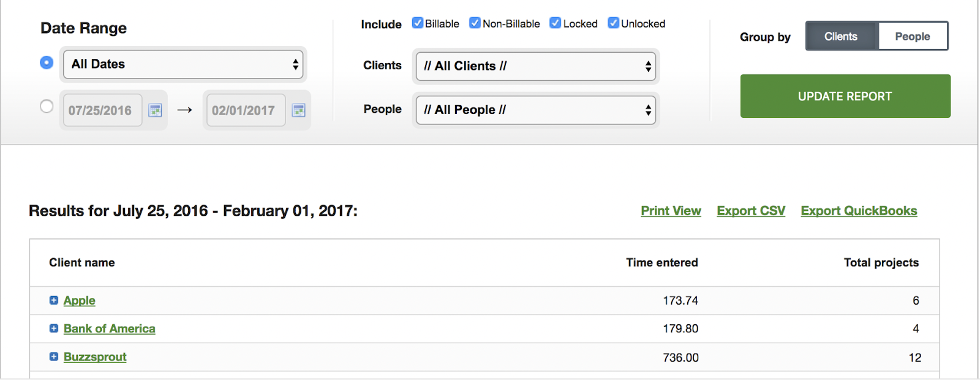Click the Update Report button
The width and height of the screenshot is (980, 380).
[x=845, y=96]
